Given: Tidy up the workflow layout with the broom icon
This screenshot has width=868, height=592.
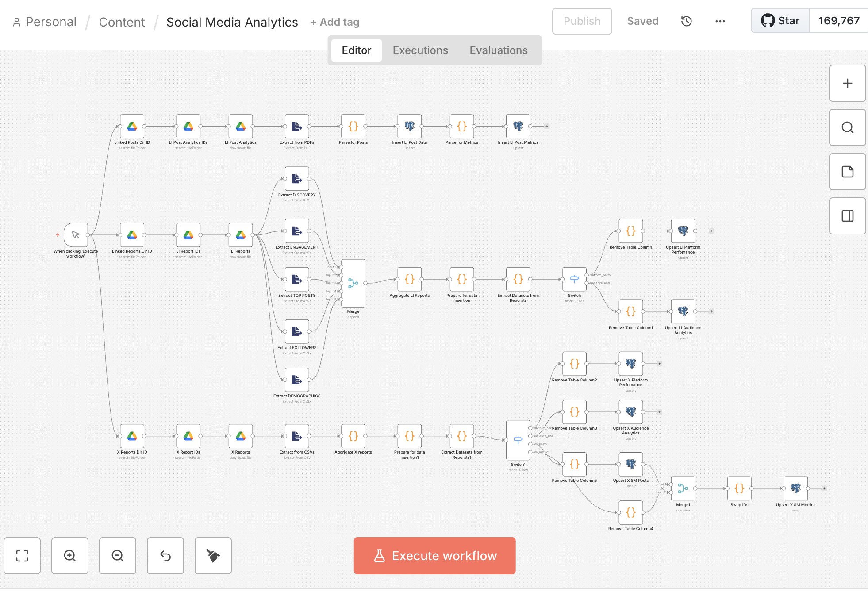Looking at the screenshot, I should pos(213,556).
